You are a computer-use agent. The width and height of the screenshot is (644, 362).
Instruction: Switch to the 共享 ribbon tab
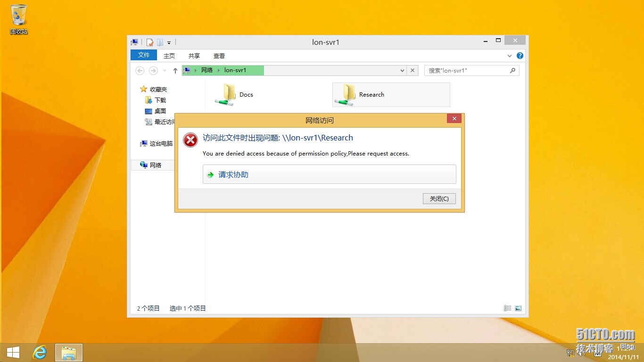pyautogui.click(x=194, y=56)
